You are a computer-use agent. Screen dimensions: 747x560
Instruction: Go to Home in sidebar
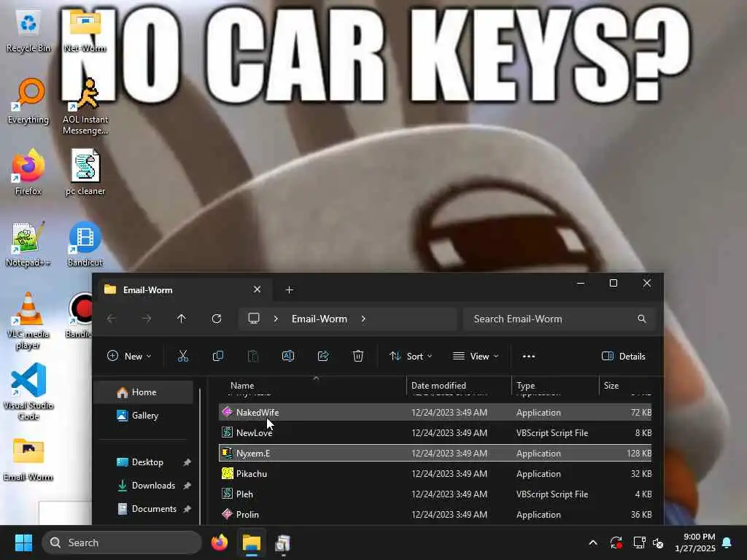point(144,392)
